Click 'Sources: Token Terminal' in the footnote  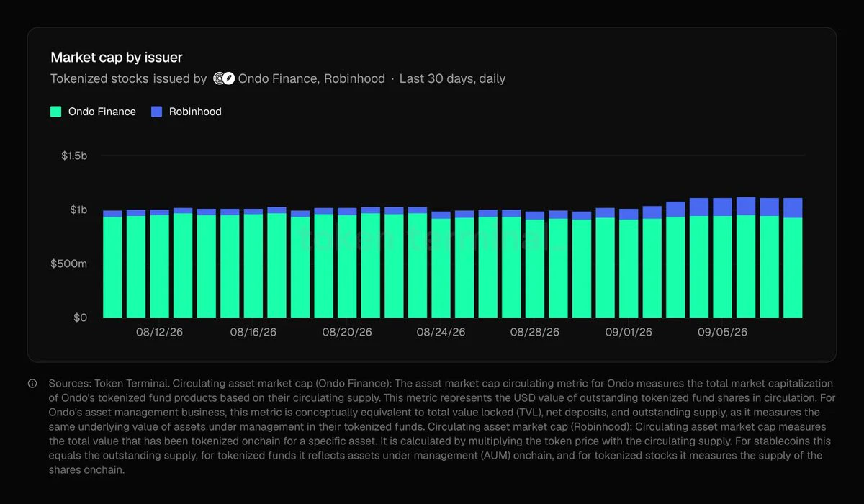click(x=109, y=384)
